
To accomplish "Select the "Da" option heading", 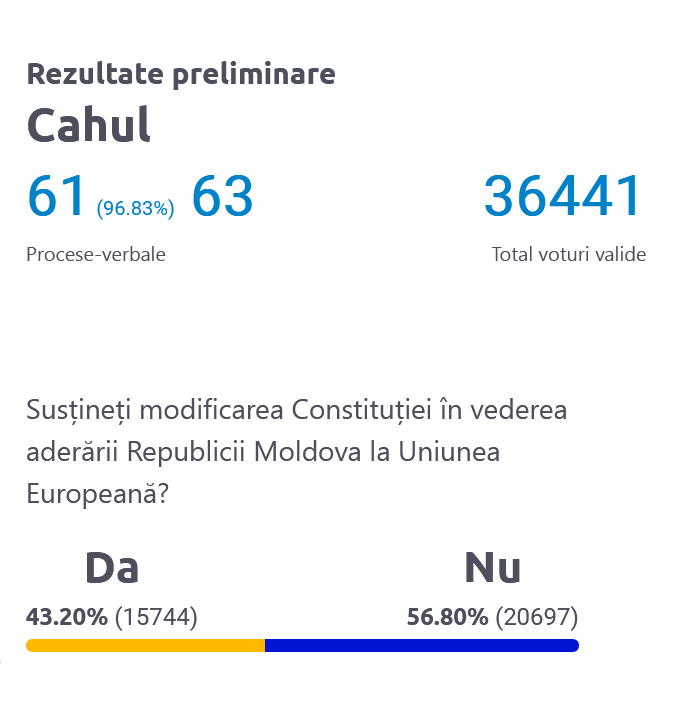I will pyautogui.click(x=112, y=568).
